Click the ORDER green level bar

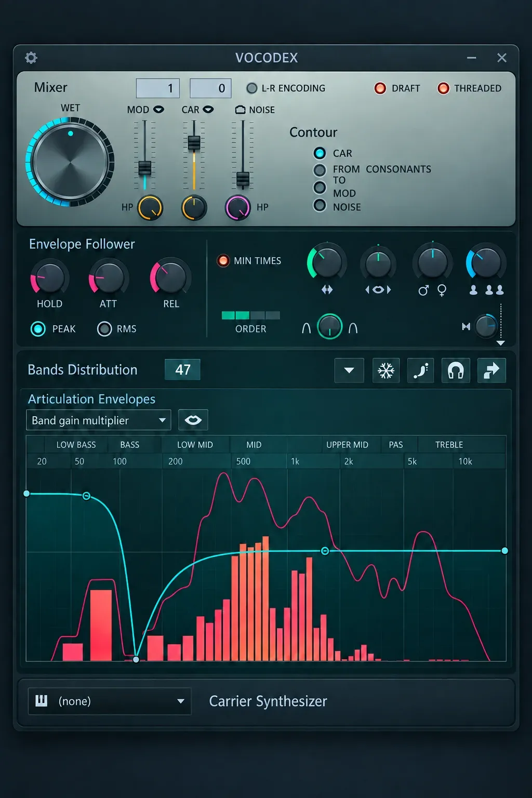tap(251, 315)
